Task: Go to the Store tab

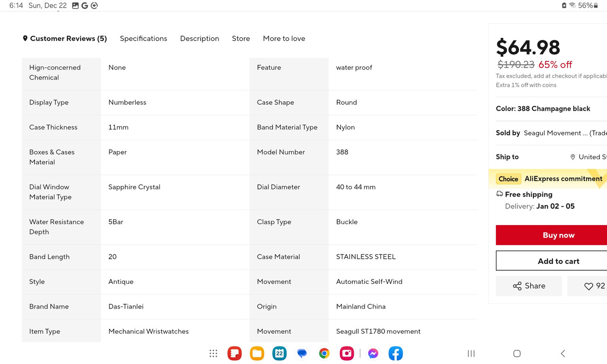Action: (241, 38)
